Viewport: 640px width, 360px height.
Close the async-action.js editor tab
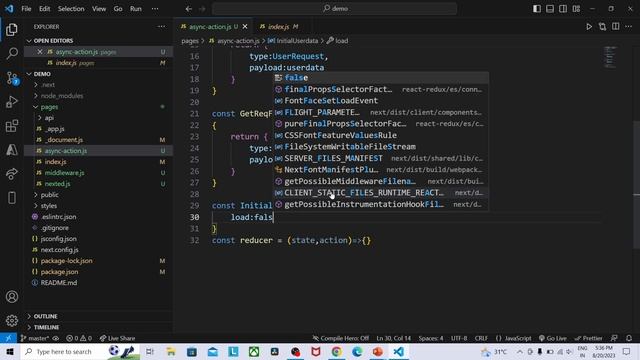pyautogui.click(x=245, y=27)
